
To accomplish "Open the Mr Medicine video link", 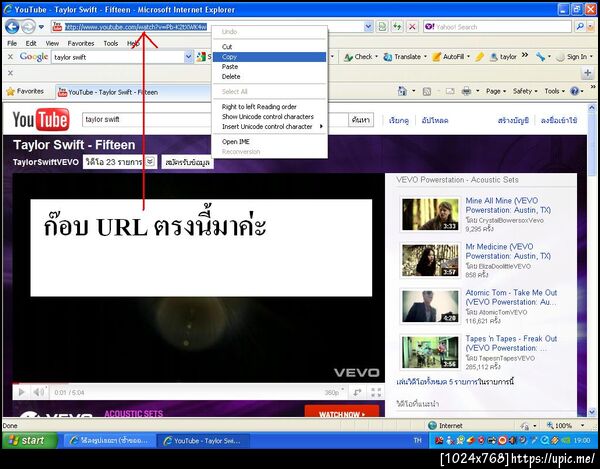I will coord(508,251).
